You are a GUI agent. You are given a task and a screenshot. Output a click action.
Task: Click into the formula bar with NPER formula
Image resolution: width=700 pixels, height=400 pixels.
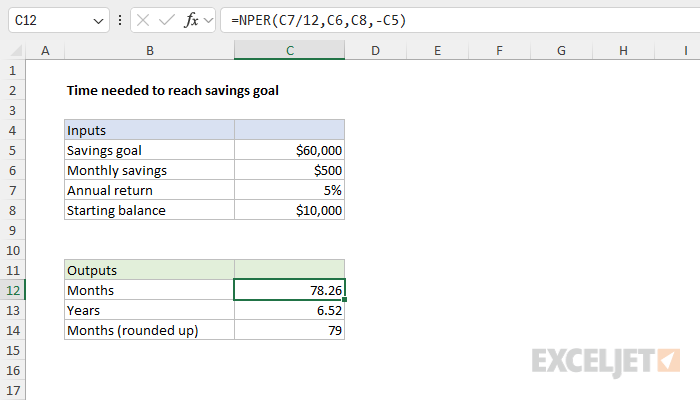pos(460,20)
